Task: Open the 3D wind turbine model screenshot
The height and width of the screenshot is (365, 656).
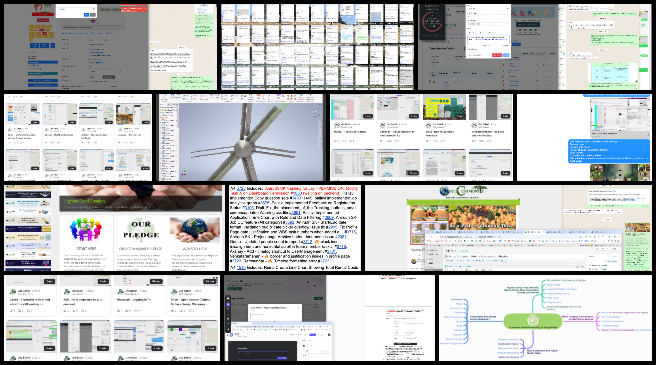Action: pyautogui.click(x=241, y=137)
